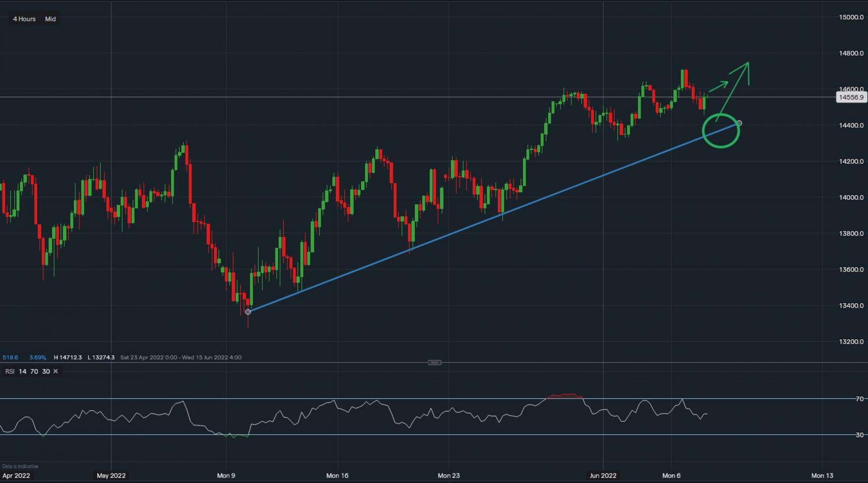Select the trendline's upper-right anchor point
The image size is (868, 483).
click(739, 123)
